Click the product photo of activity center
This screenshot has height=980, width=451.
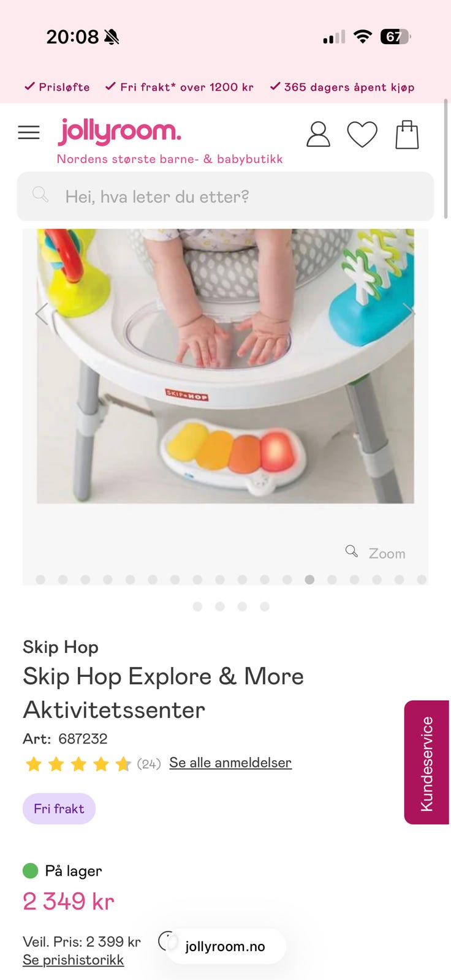click(x=225, y=366)
